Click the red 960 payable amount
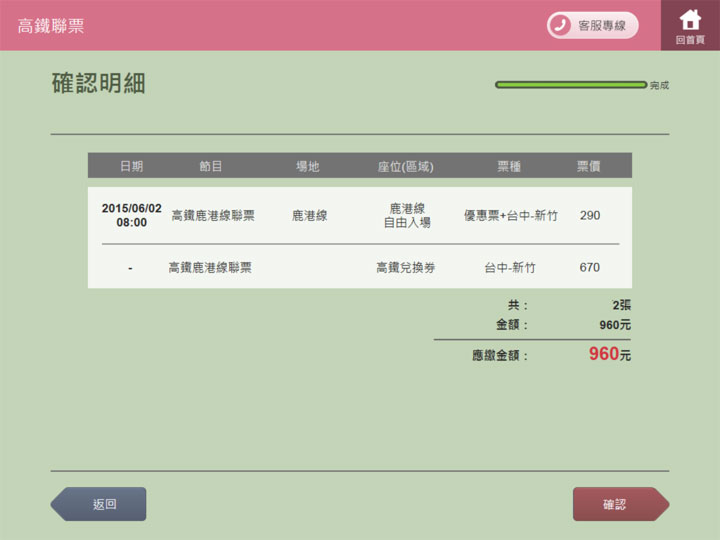The image size is (720, 540). click(x=604, y=354)
